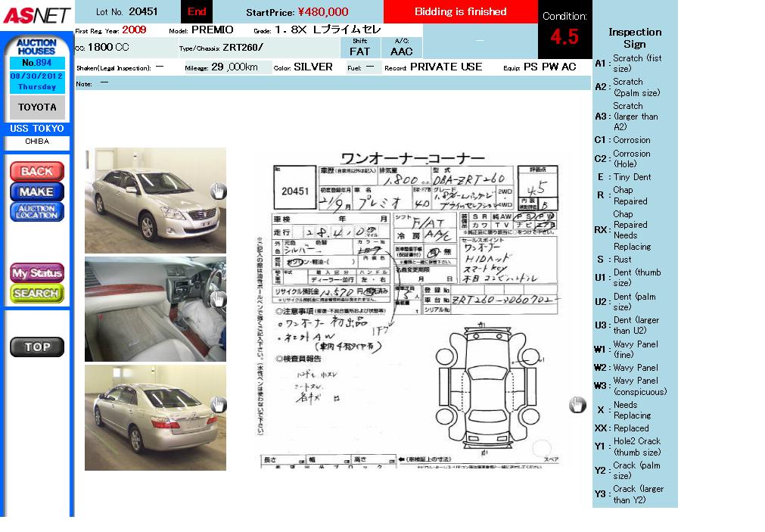Open the Auction Houses icon
765x532 pixels.
36,46
